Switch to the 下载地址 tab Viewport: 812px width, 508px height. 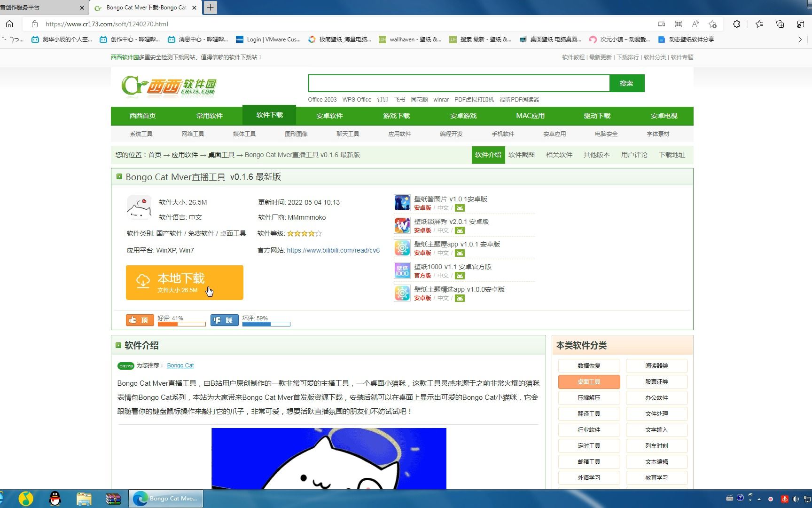tap(671, 154)
